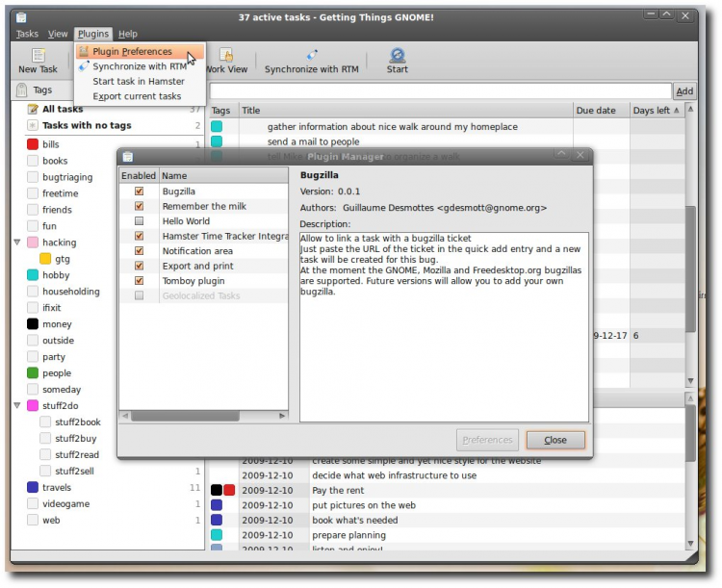Select the Tasks with no tags icon
Screen dimensions: 722x588
(33, 126)
